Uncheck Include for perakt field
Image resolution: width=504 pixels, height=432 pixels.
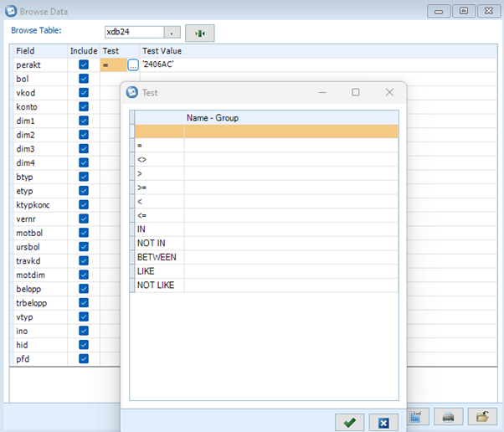(x=84, y=64)
